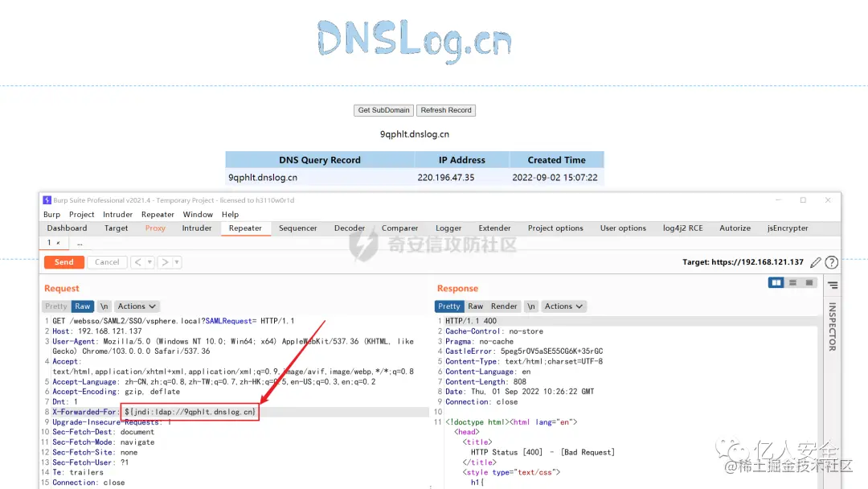
Task: Go to previous request in history
Action: click(x=138, y=262)
